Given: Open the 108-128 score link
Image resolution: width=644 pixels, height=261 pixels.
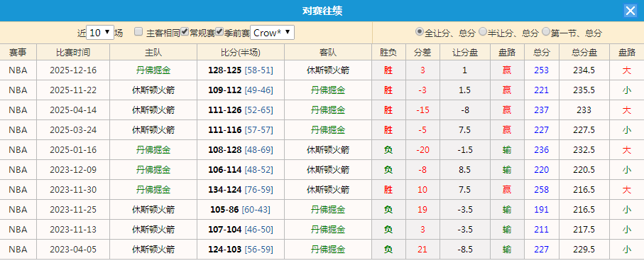Looking at the screenshot, I should click(224, 150).
